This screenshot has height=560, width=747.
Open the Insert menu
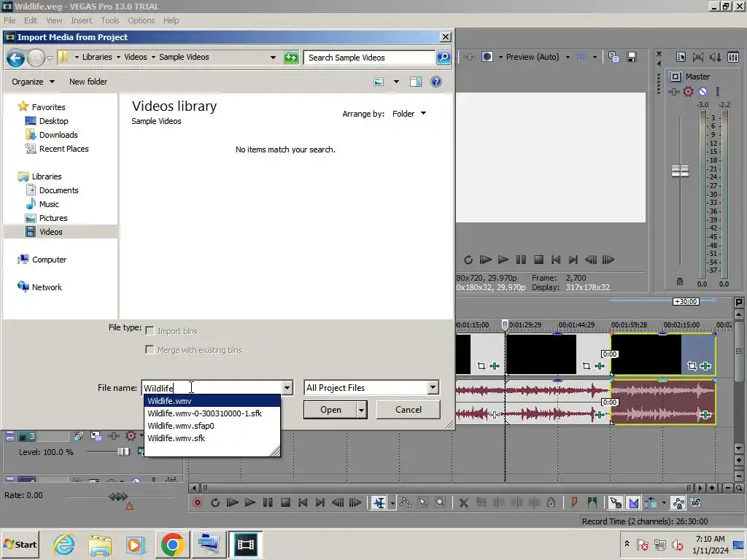pos(81,20)
